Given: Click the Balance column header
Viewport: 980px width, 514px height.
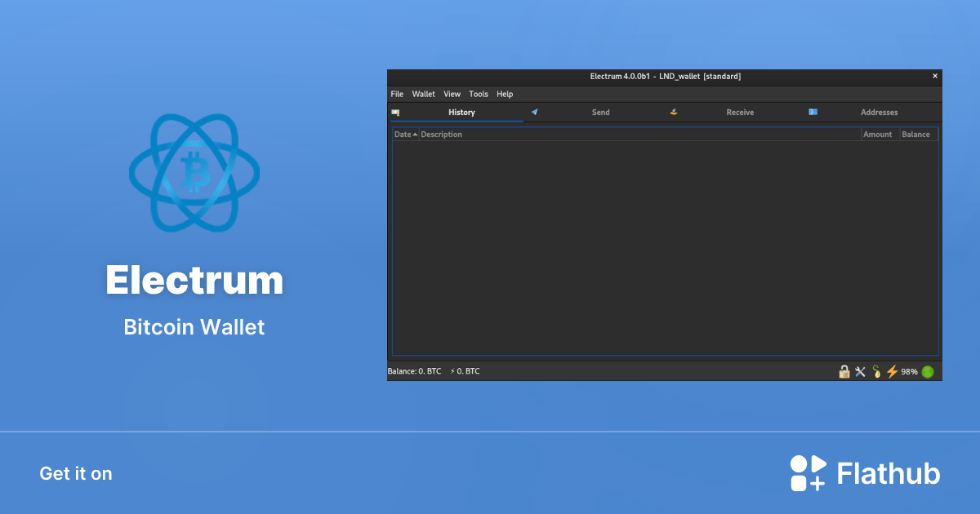Looking at the screenshot, I should 919,135.
